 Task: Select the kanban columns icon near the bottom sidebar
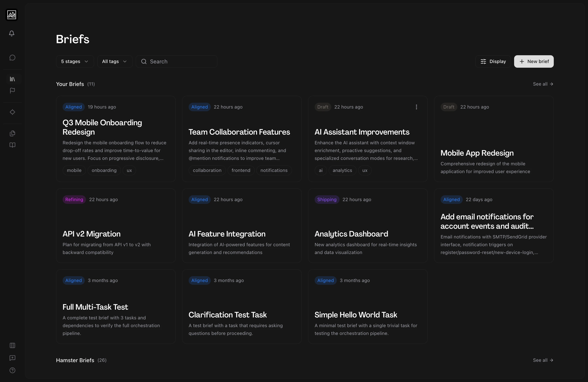pos(12,345)
